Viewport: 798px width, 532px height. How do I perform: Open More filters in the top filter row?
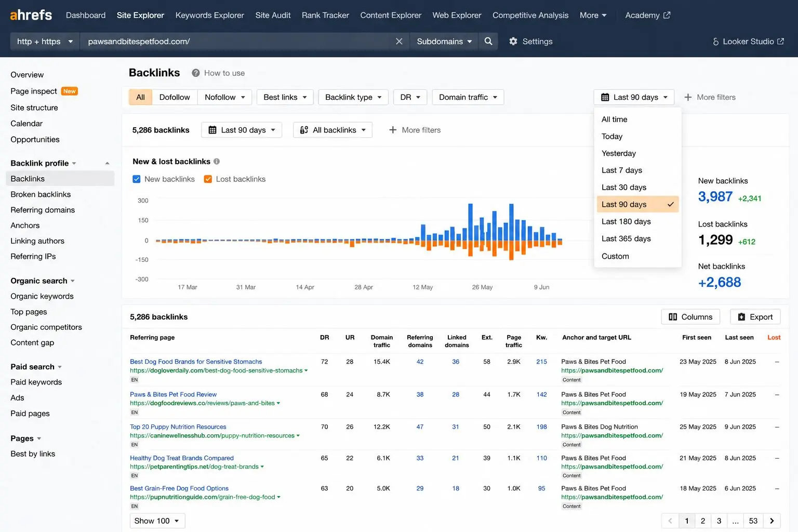coord(710,97)
